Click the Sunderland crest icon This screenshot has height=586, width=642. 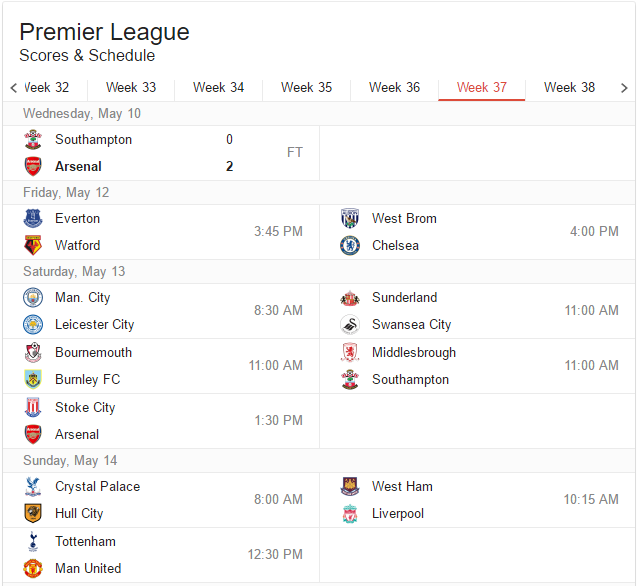[350, 298]
